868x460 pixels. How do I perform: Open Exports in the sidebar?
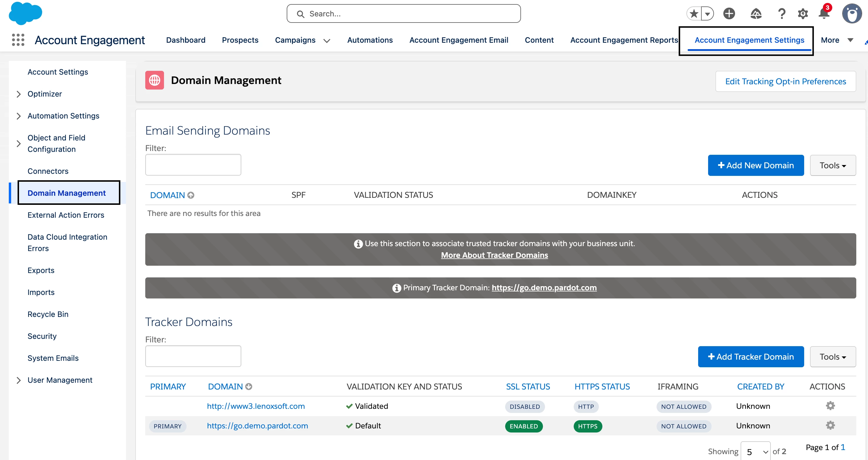pyautogui.click(x=41, y=270)
